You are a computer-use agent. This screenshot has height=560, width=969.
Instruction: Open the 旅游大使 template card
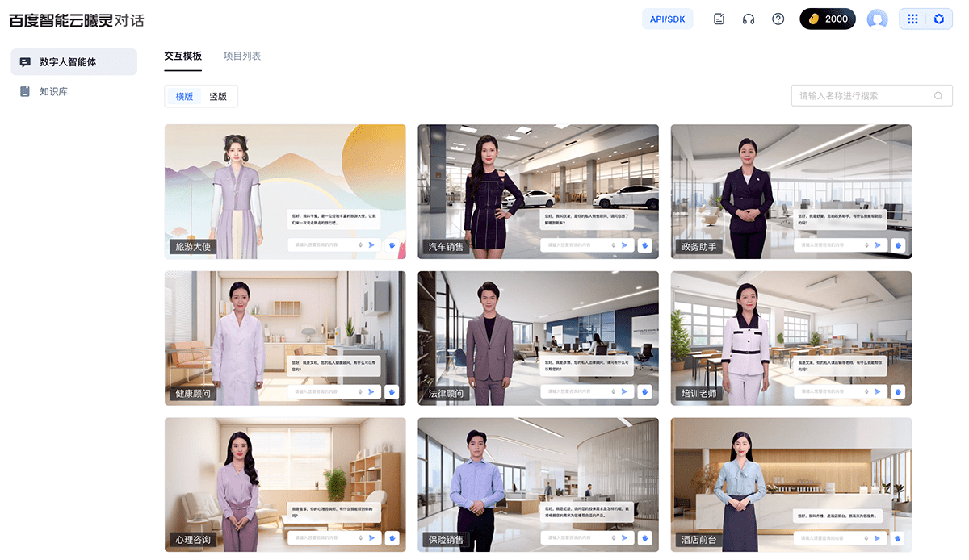coord(285,191)
